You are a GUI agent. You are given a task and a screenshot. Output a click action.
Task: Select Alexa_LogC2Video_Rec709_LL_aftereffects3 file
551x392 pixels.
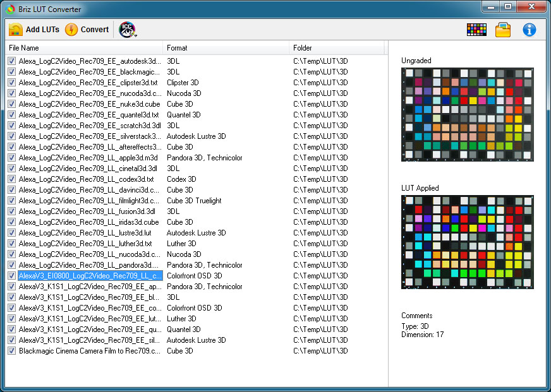coord(90,146)
